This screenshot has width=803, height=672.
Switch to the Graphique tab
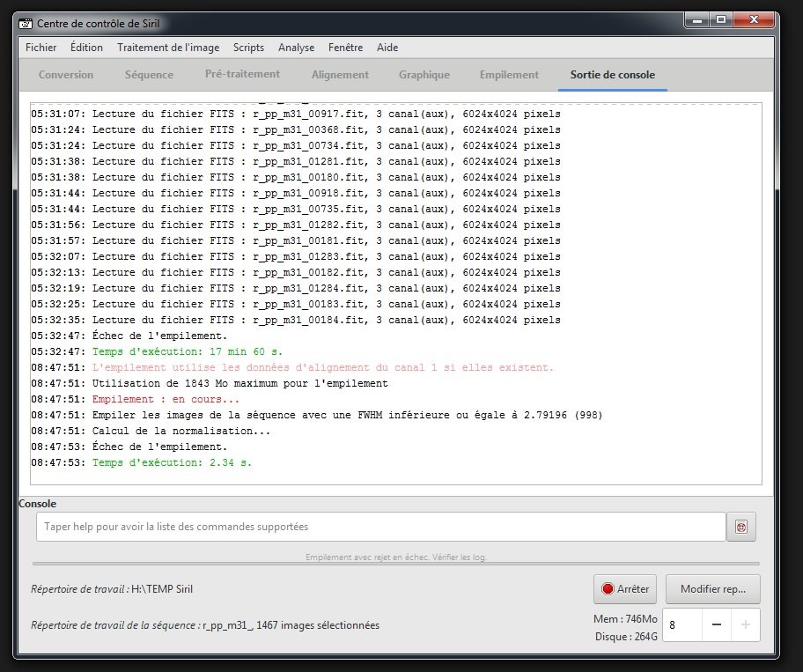424,75
